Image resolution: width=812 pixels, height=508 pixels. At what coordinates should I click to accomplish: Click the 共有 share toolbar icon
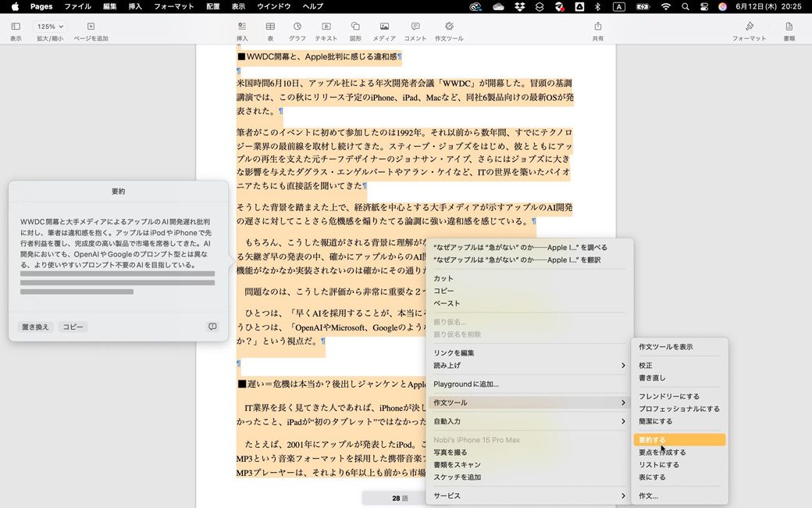[x=597, y=27]
